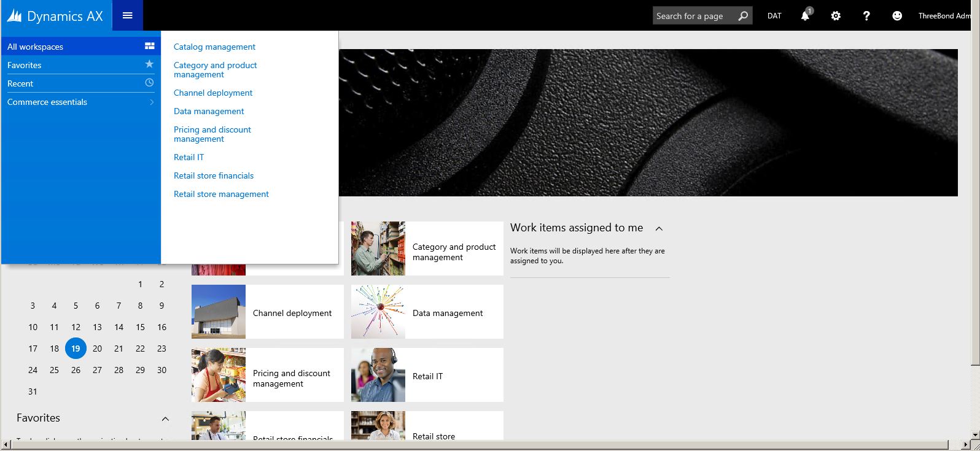This screenshot has height=451, width=980.
Task: Select the 31st in the calendar
Action: point(33,391)
